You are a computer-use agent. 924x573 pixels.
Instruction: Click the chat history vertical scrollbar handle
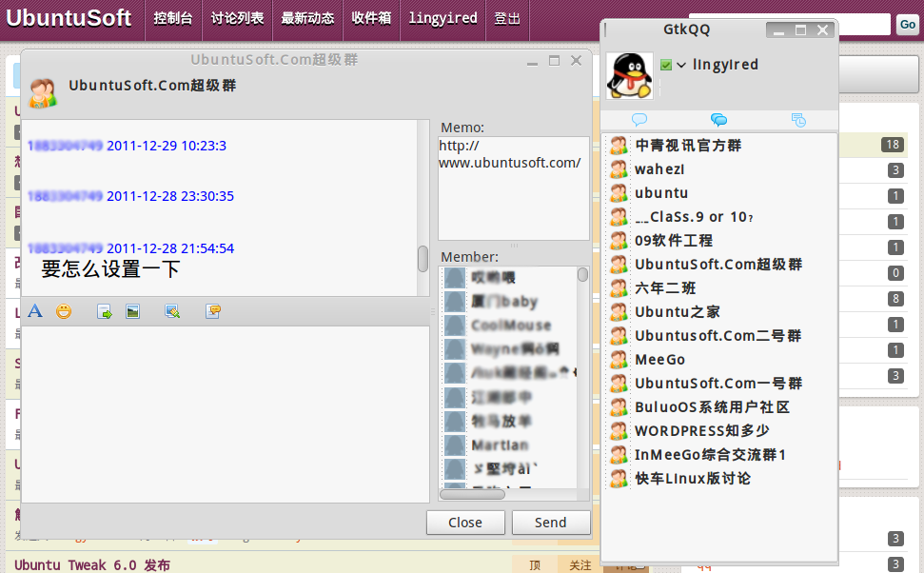pyautogui.click(x=423, y=259)
